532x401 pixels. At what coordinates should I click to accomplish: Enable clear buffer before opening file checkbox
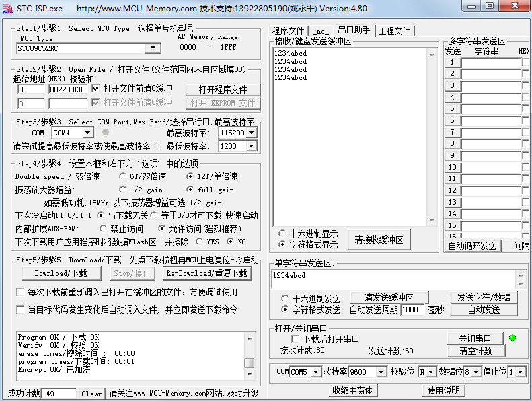(x=96, y=89)
